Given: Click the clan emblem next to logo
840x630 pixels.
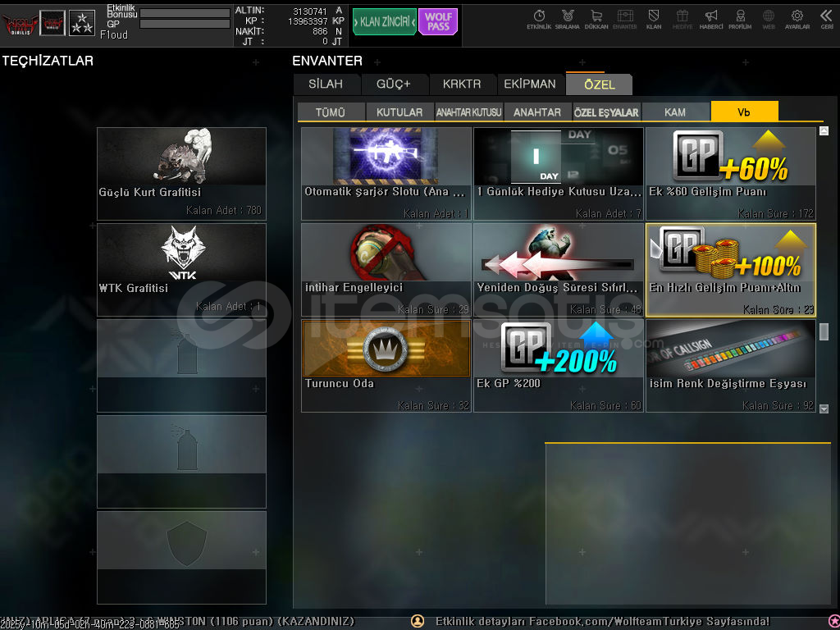Looking at the screenshot, I should pos(52,23).
